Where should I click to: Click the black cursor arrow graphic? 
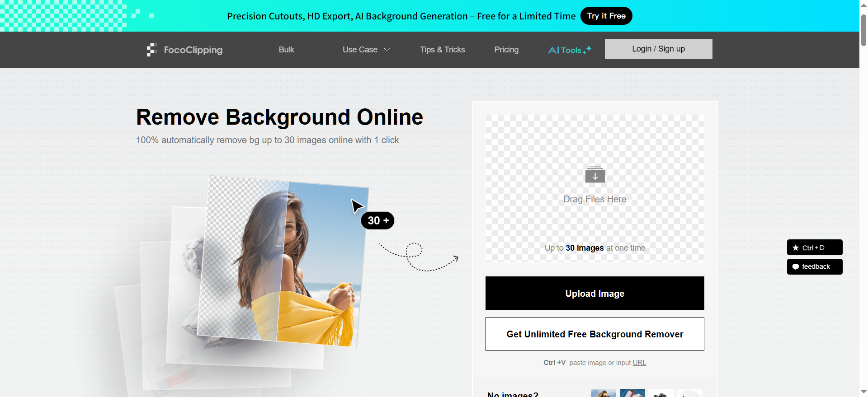click(357, 206)
